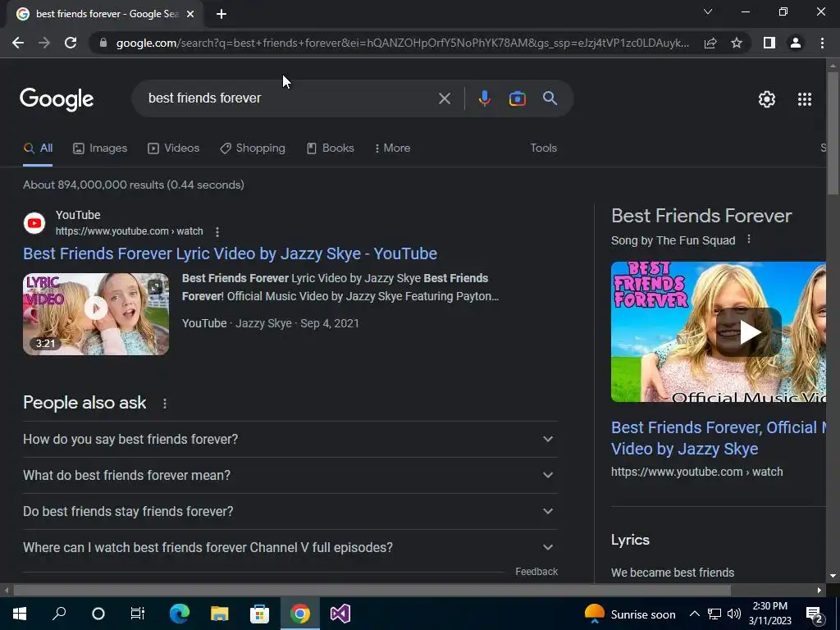
Task: Open options for YouTube result
Action: (x=217, y=232)
